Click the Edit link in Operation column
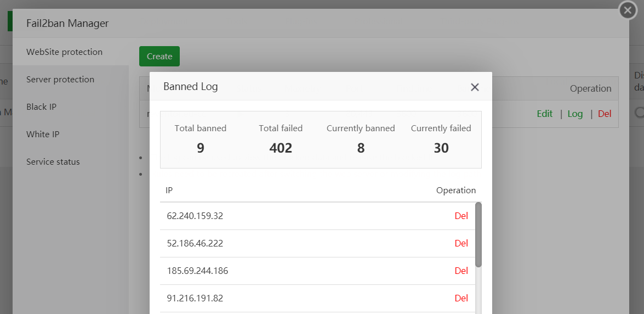The image size is (644, 314). (x=545, y=114)
